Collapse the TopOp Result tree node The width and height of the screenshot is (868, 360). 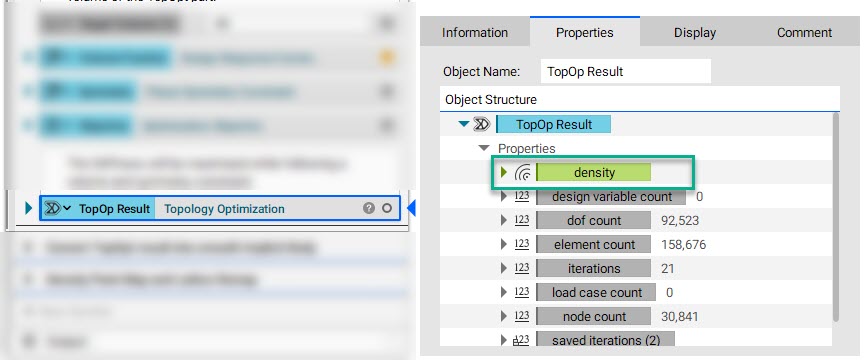464,124
